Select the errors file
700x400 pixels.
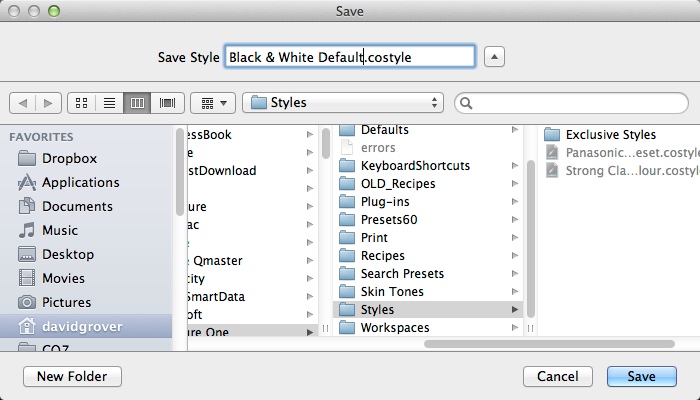coord(428,148)
